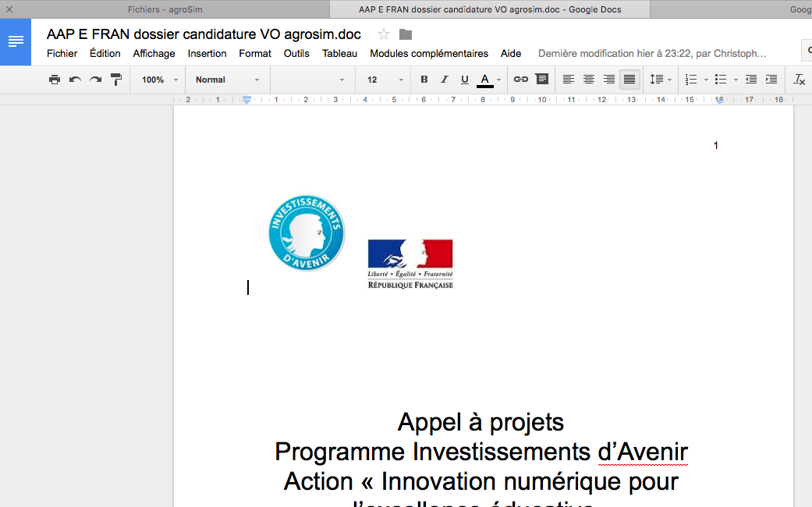Star this document
Image resolution: width=812 pixels, height=507 pixels.
click(384, 34)
